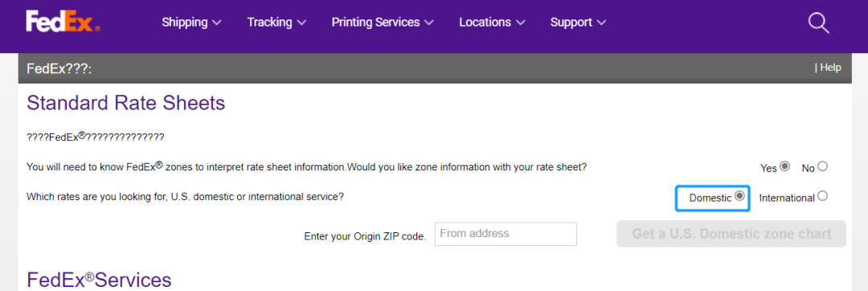Open the search magnifier icon
This screenshot has width=868, height=291.
click(818, 23)
